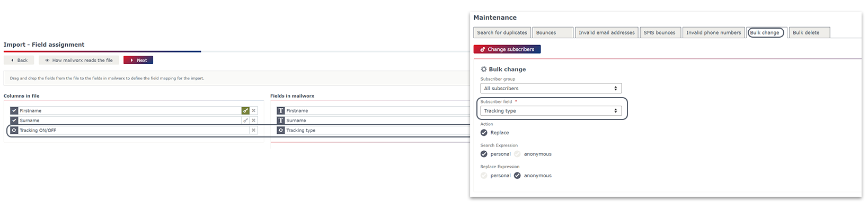Screen dimensions: 868x207
Task: Switch to Search for duplicates tab
Action: click(x=502, y=32)
